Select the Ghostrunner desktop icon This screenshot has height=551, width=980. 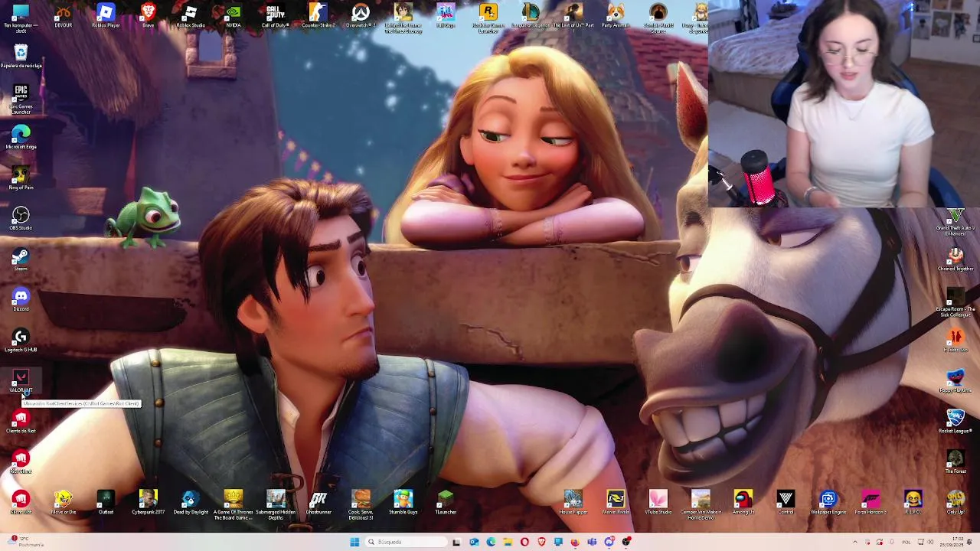[x=318, y=503]
